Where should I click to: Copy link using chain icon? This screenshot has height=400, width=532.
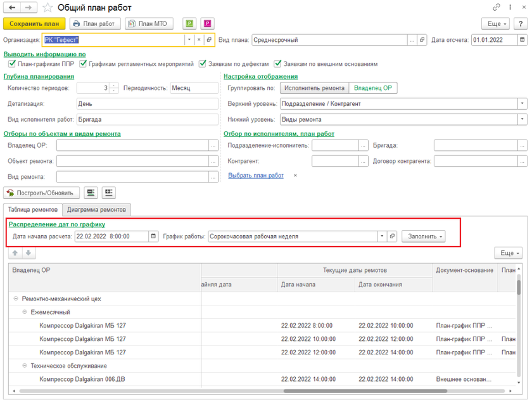497,8
